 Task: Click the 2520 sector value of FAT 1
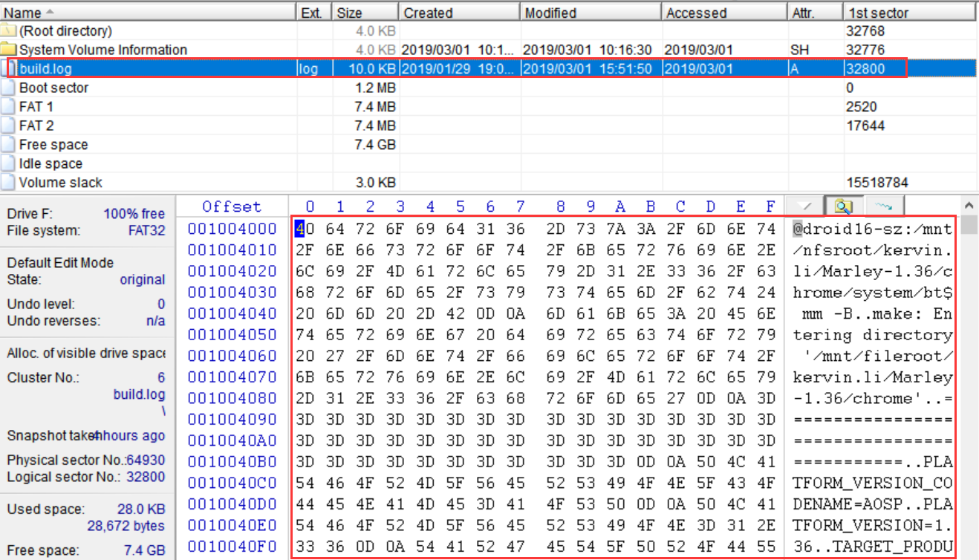(862, 107)
